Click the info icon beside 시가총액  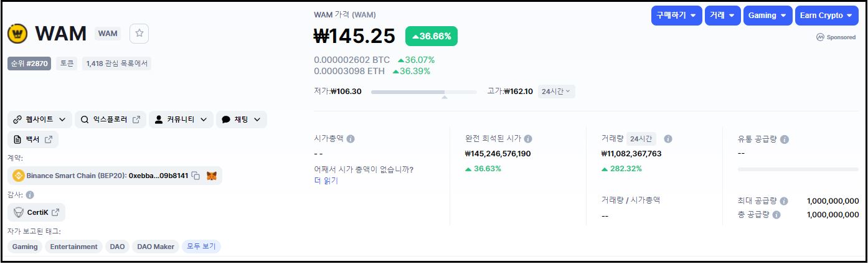(351, 139)
